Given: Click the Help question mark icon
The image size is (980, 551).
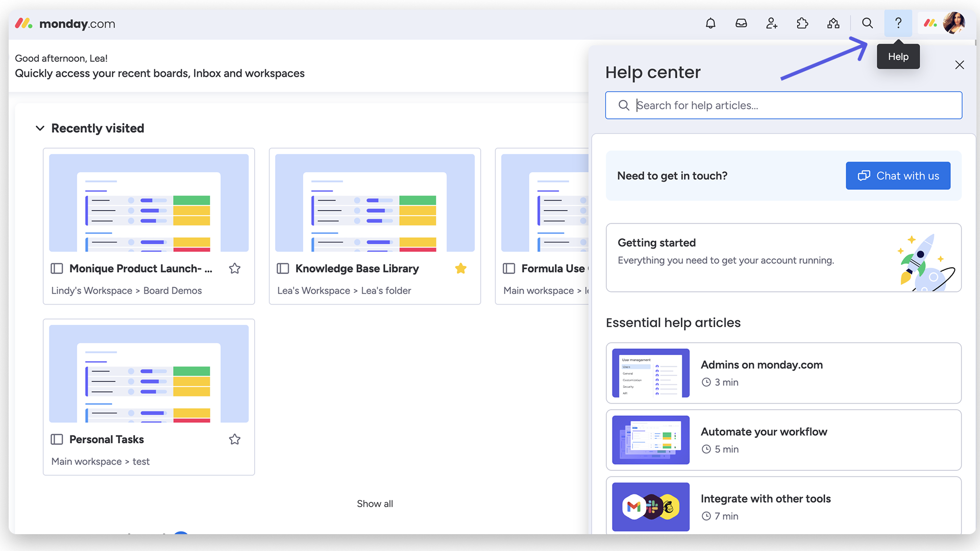Looking at the screenshot, I should click(x=898, y=23).
